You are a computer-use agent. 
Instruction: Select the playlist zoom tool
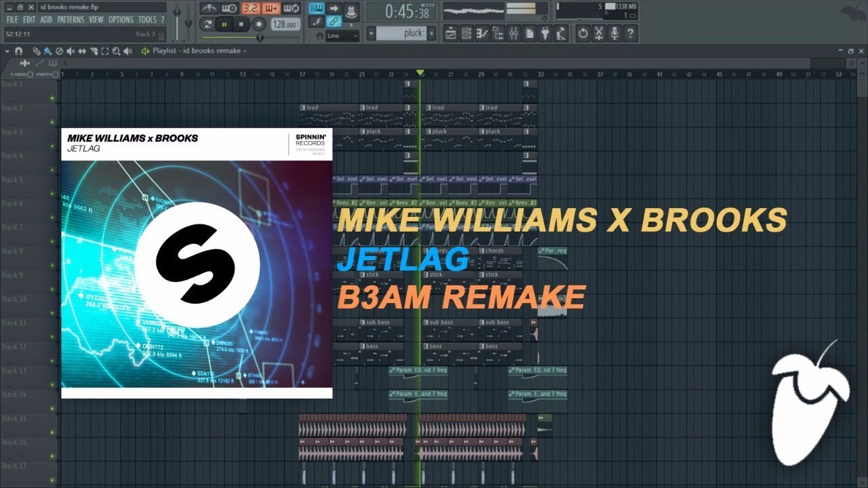[116, 52]
